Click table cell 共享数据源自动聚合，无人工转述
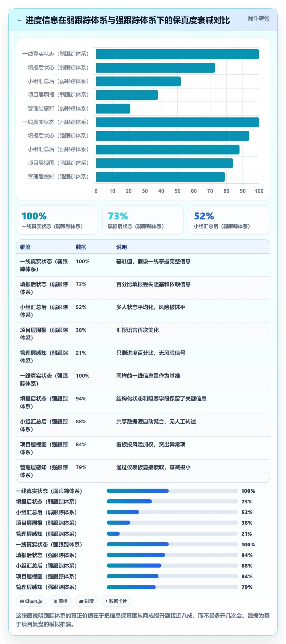The image size is (286, 644). [x=156, y=422]
